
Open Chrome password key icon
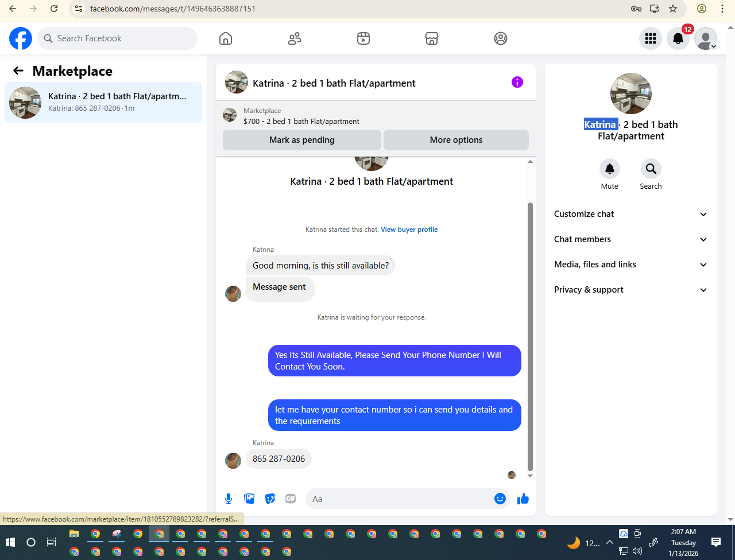point(636,9)
